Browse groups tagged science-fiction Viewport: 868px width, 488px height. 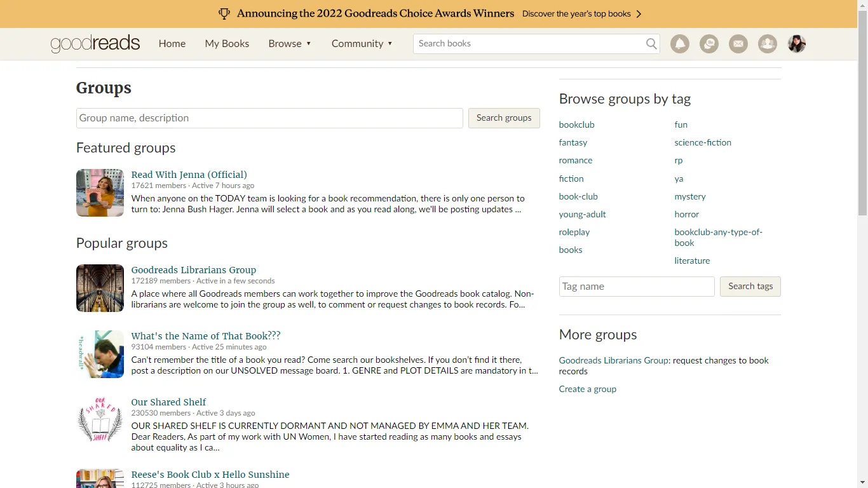(702, 142)
